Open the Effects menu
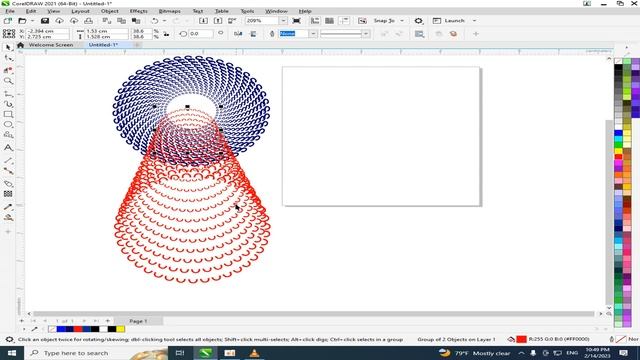The image size is (640, 360). point(139,11)
